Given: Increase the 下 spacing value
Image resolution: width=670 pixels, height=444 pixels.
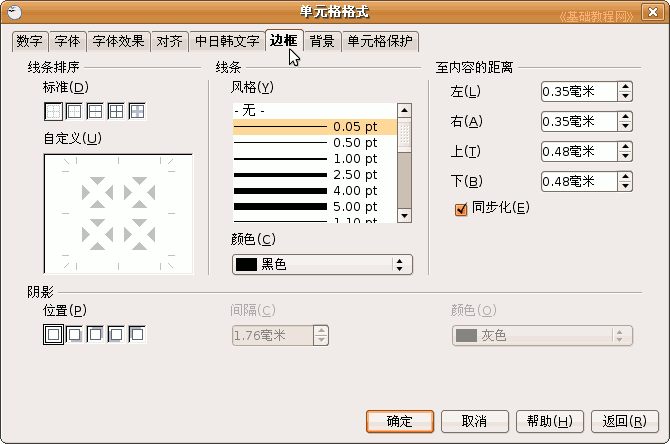Looking at the screenshot, I should [625, 176].
